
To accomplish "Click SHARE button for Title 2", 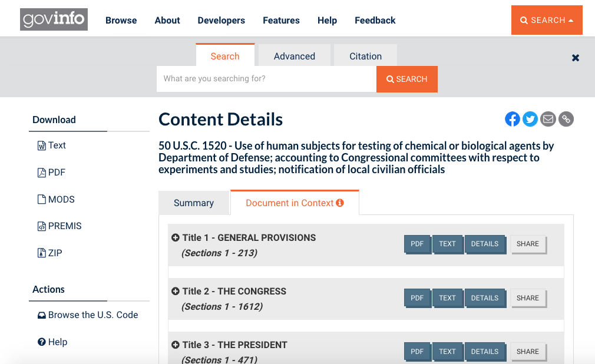I will [527, 298].
